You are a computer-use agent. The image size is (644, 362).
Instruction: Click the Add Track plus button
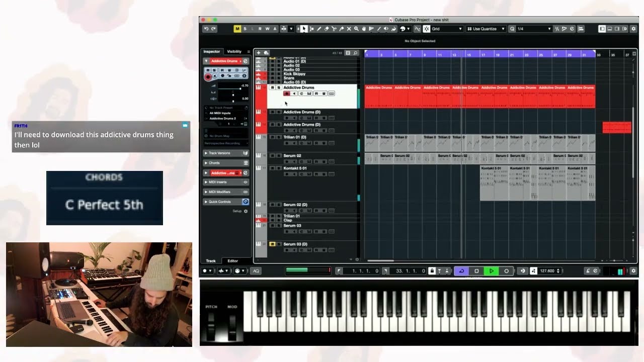259,53
